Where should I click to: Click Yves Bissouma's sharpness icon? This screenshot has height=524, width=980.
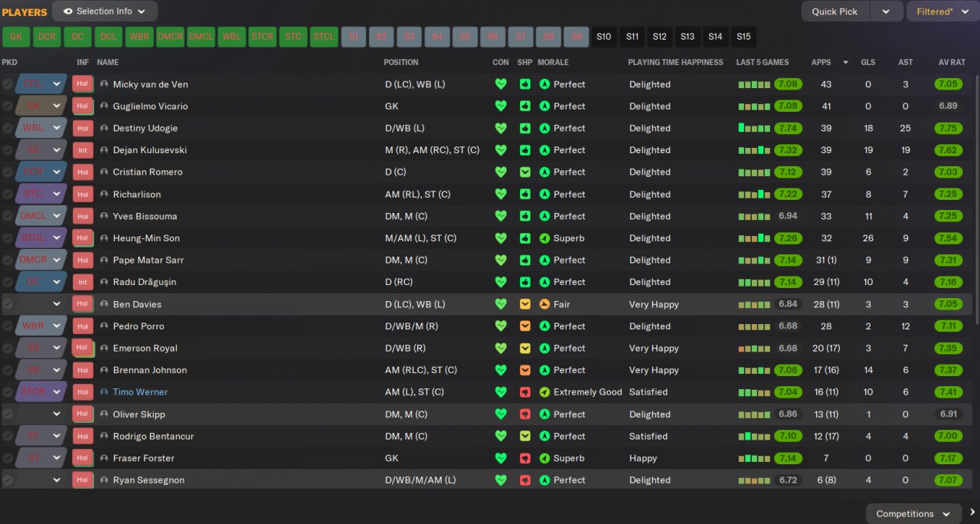click(x=524, y=216)
